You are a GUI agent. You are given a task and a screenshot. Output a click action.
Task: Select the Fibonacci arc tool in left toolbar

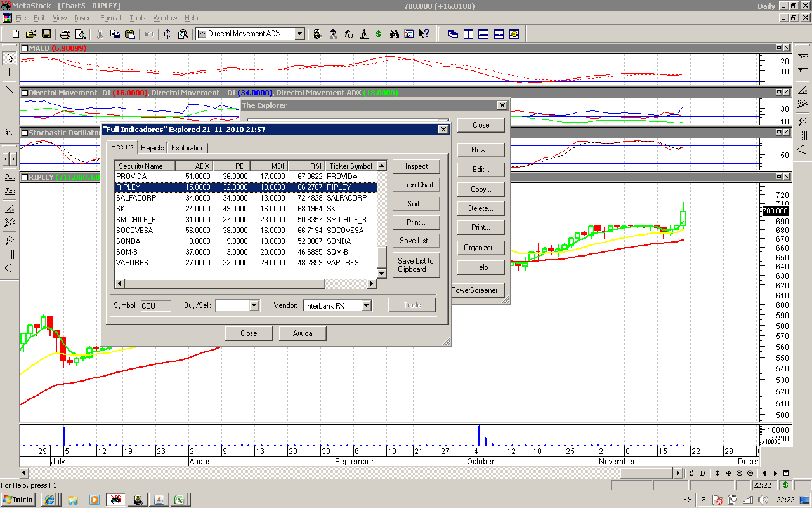click(10, 268)
